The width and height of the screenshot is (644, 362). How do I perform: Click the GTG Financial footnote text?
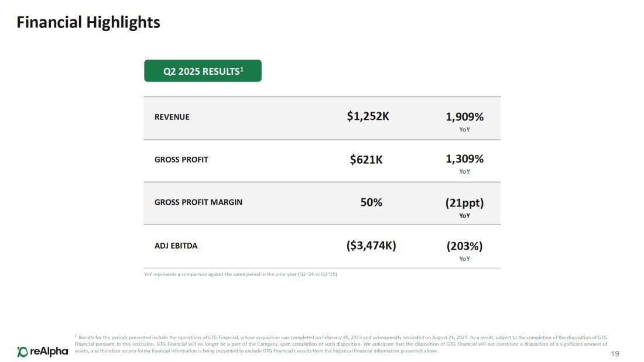click(x=341, y=344)
